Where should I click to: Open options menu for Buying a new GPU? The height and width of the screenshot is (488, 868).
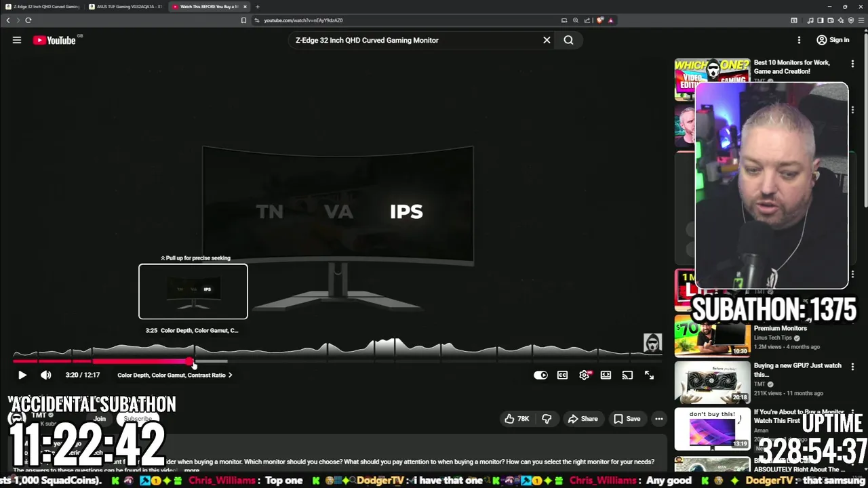[x=852, y=367]
